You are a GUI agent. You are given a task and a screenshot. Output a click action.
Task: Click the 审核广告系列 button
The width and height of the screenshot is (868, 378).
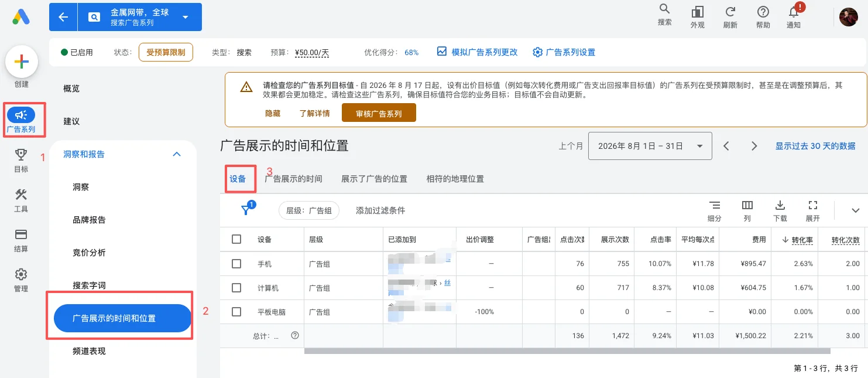click(x=379, y=113)
